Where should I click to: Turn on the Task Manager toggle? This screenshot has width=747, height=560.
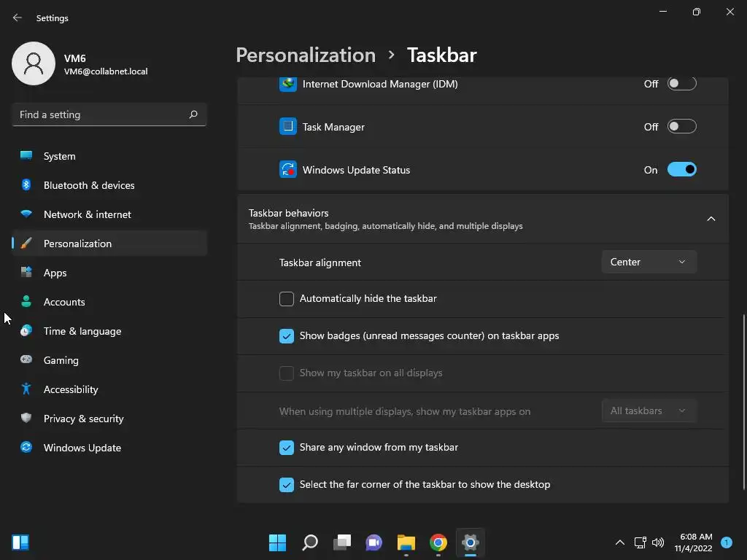pos(681,127)
